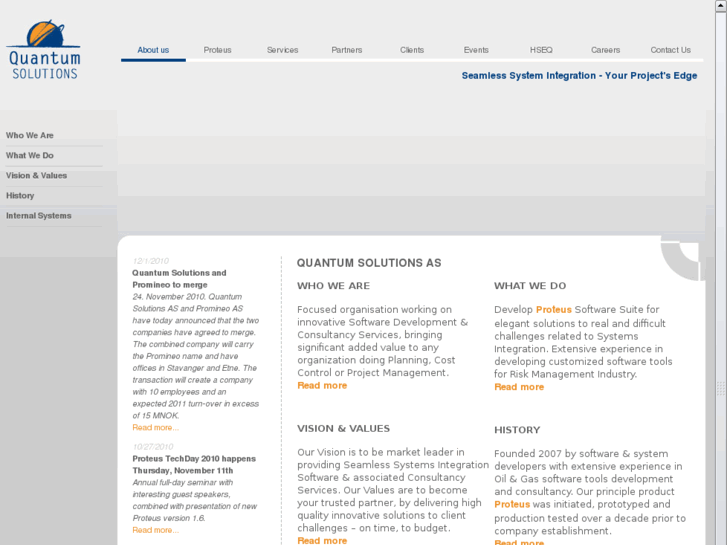Select Partners in the top navigation
The height and width of the screenshot is (545, 727).
pyautogui.click(x=347, y=50)
